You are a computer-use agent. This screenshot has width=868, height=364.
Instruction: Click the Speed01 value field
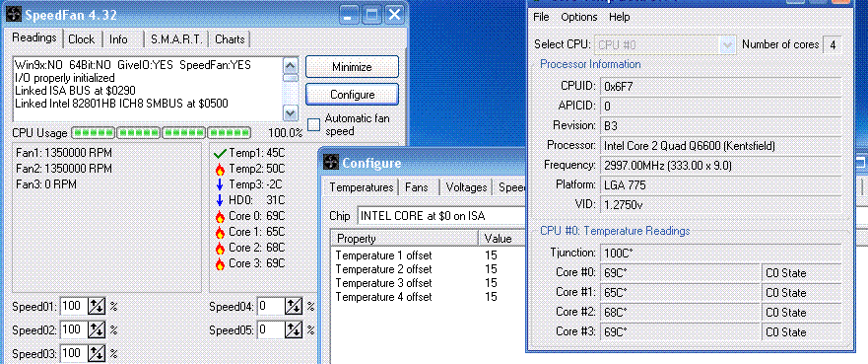tap(75, 307)
